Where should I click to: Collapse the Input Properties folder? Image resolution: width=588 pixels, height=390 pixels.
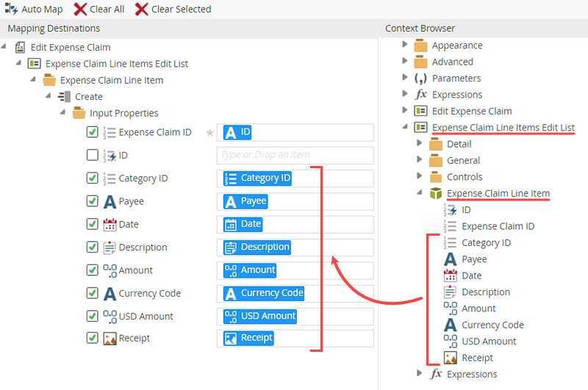pos(62,113)
